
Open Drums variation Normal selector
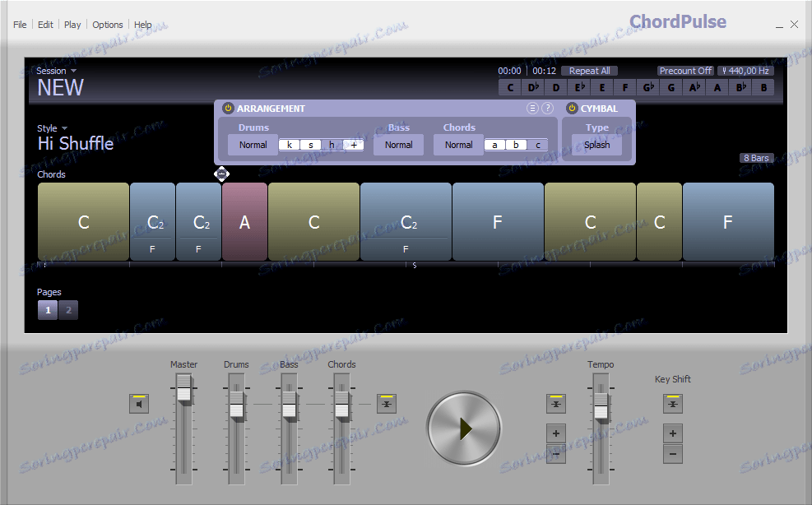click(x=253, y=145)
